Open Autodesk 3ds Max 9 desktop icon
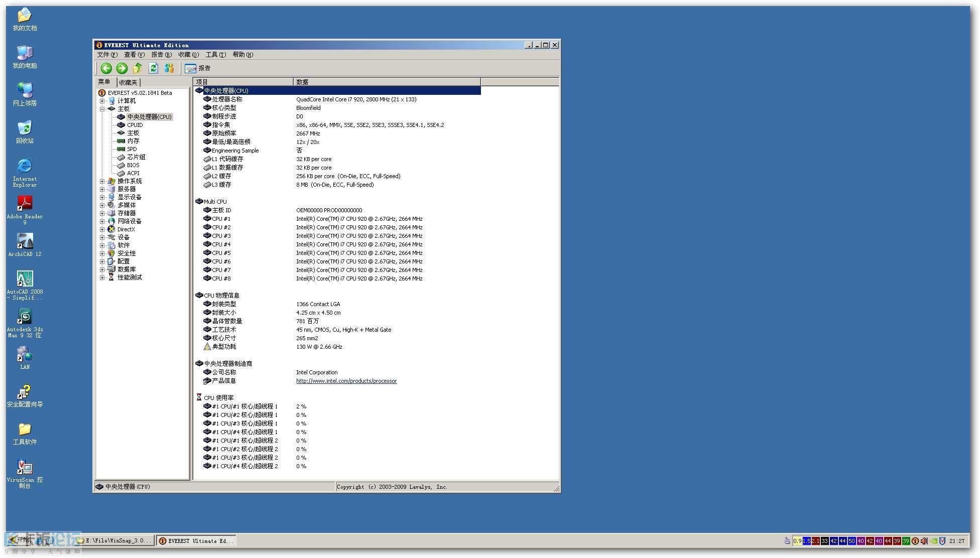Image resolution: width=980 pixels, height=558 pixels. coord(25,323)
